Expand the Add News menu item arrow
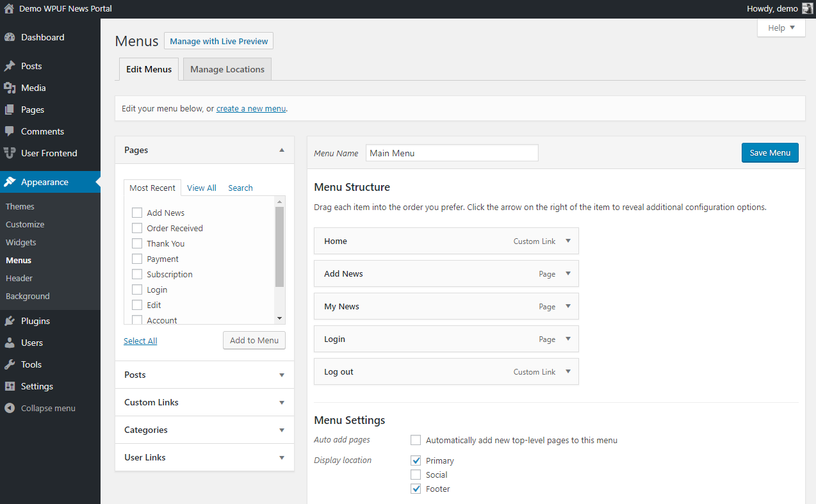 (x=567, y=273)
